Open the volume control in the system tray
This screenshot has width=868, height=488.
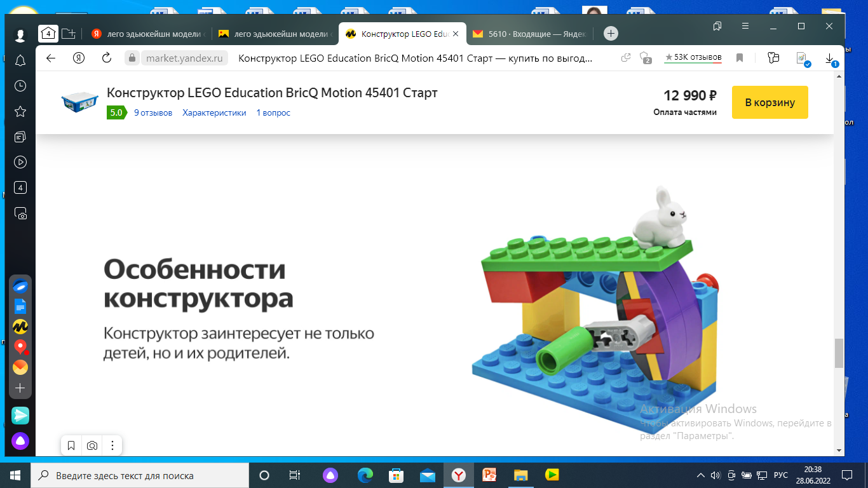pos(715,475)
